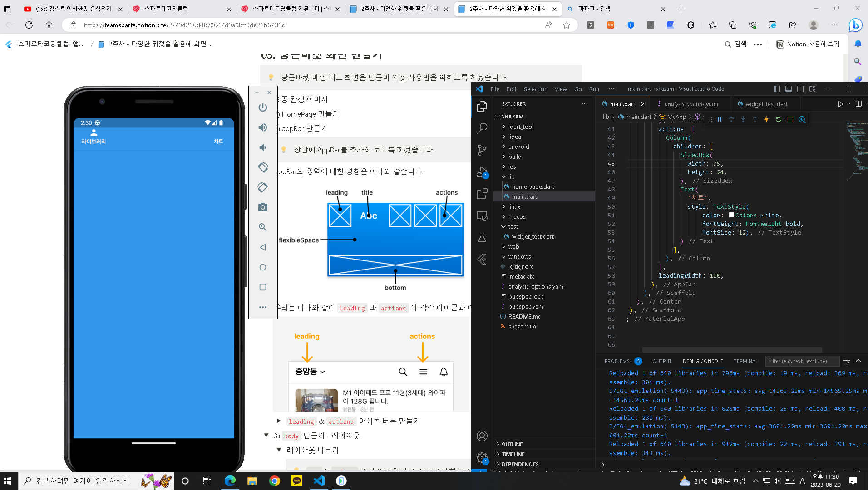868x490 pixels.
Task: Open the Manage gear in VS Code
Action: pyautogui.click(x=482, y=457)
